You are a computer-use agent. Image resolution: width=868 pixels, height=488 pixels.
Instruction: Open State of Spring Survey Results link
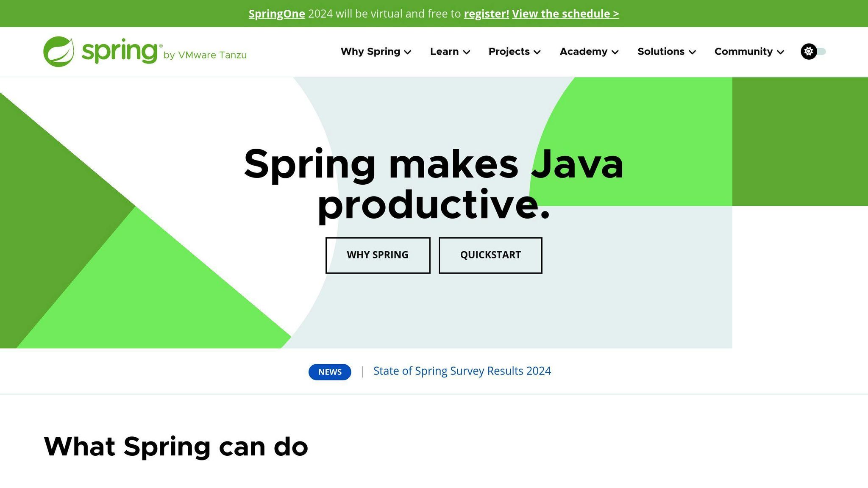[x=462, y=371]
